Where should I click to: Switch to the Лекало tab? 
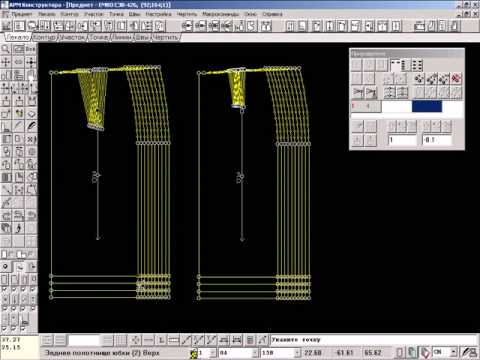pos(17,37)
